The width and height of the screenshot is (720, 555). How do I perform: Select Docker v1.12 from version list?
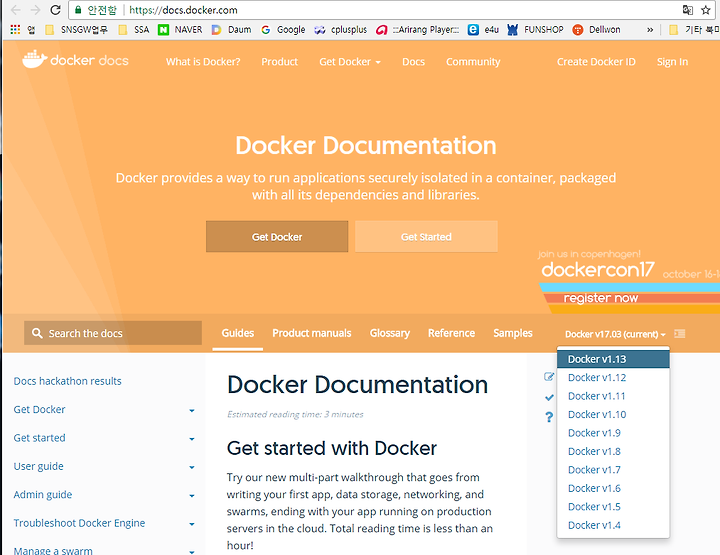tap(613, 377)
